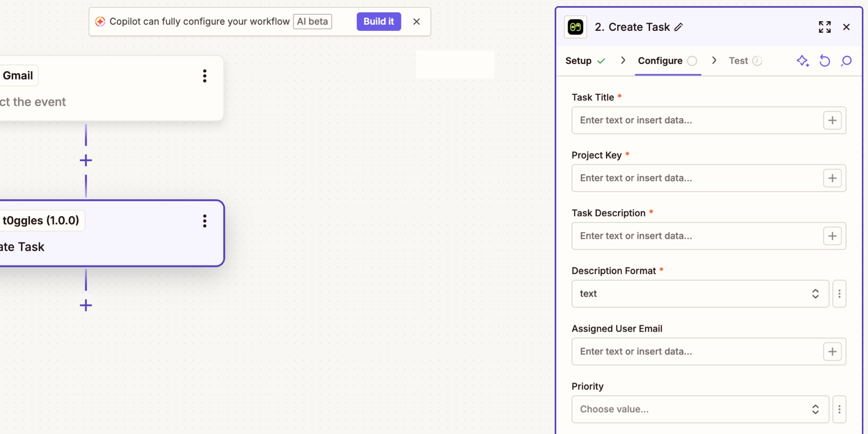The height and width of the screenshot is (434, 868).
Task: Open the Description Format dropdown showing 'text'
Action: click(x=700, y=293)
